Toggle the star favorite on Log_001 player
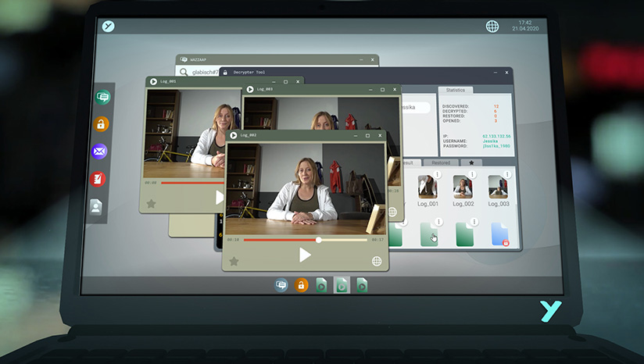644x364 pixels. point(151,203)
